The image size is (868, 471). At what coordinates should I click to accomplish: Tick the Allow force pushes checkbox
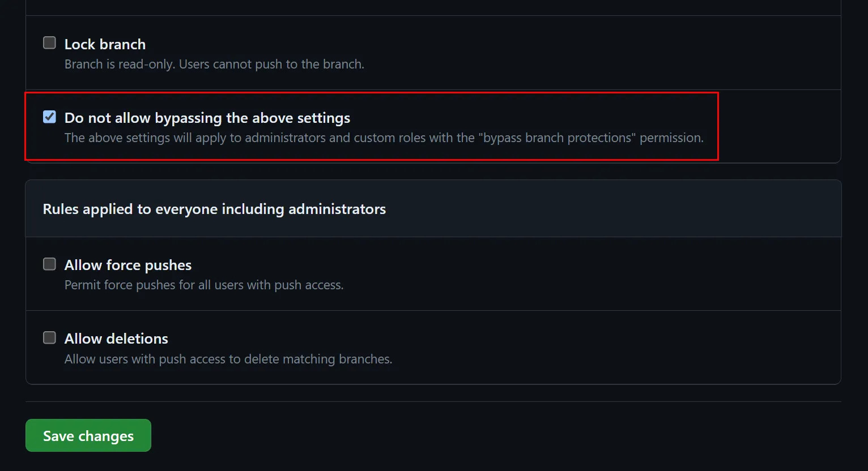point(50,264)
